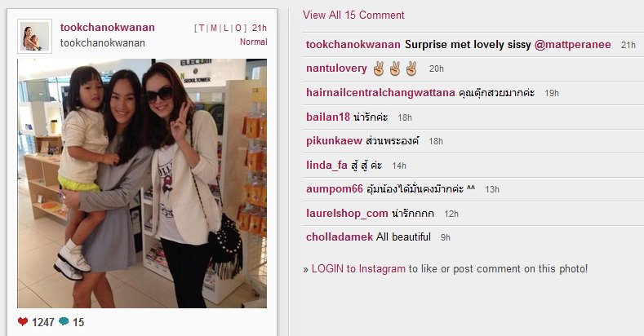644x336 pixels.
Task: Visit laurelshop_com profile link
Action: pyautogui.click(x=347, y=214)
